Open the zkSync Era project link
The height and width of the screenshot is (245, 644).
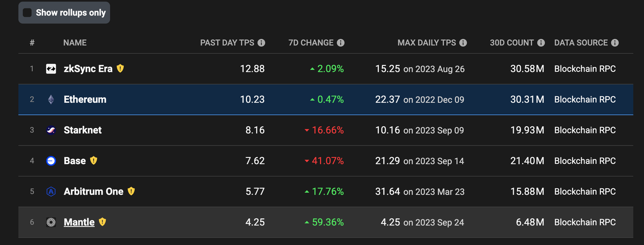pos(88,69)
